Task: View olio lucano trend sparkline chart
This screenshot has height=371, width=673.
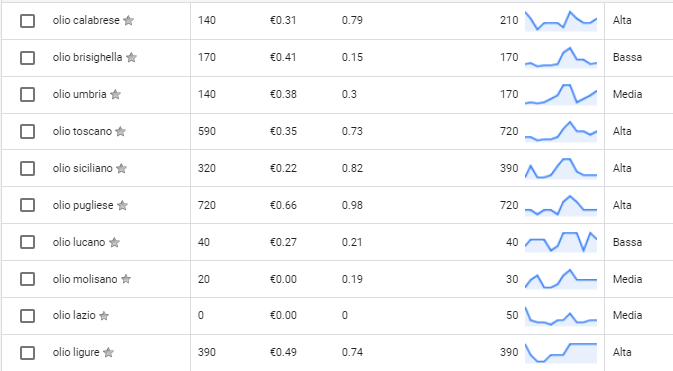Action: [561, 242]
